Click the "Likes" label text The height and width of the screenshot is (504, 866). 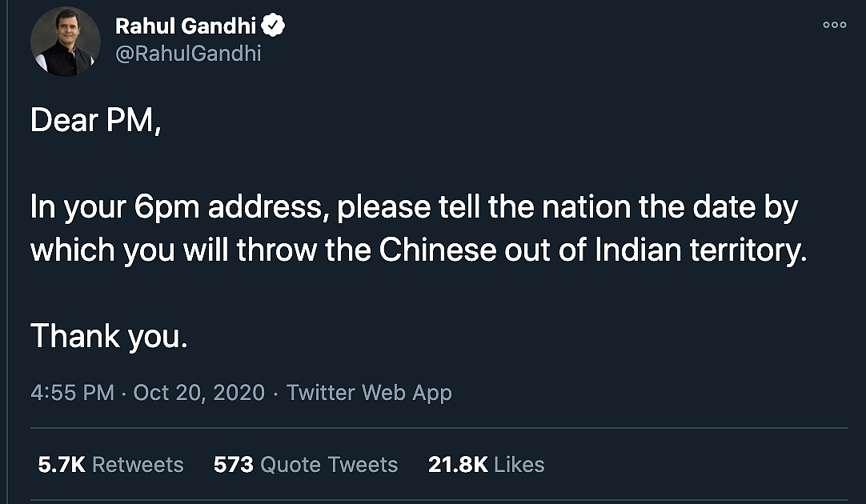pyautogui.click(x=519, y=464)
